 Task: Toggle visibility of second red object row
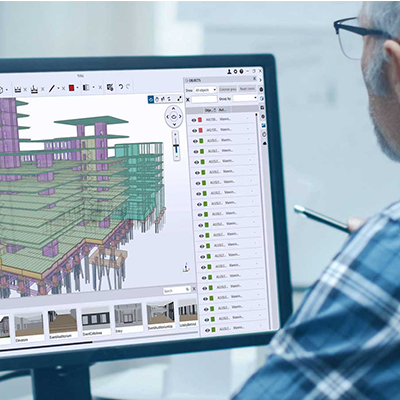[x=194, y=130]
